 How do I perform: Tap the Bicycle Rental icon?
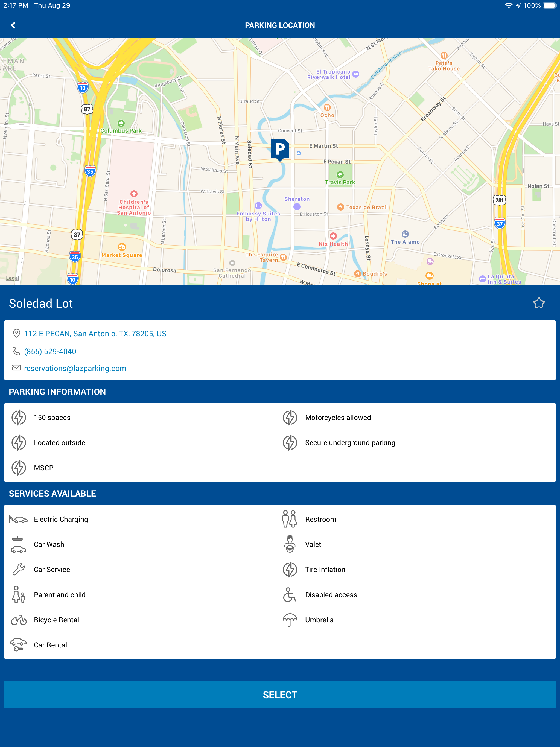tap(19, 620)
